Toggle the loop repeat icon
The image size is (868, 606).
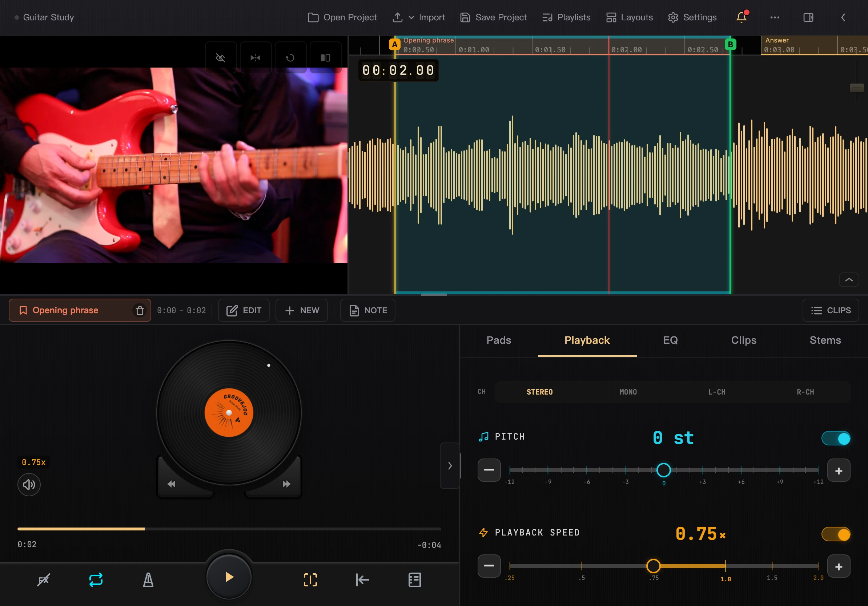96,579
